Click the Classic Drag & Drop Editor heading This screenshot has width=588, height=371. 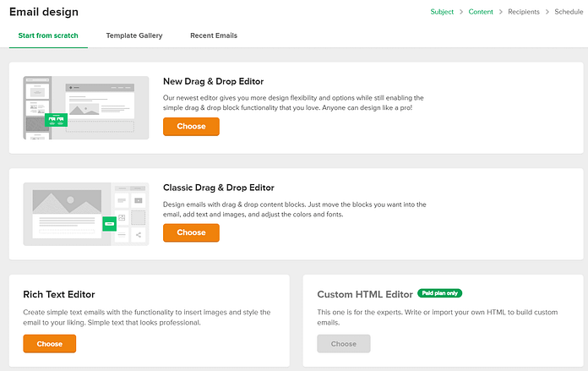(x=218, y=188)
